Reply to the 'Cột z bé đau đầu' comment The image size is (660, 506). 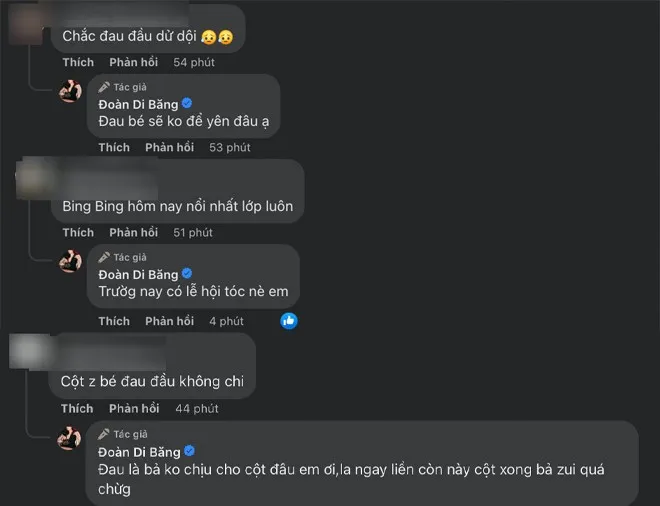coord(133,408)
